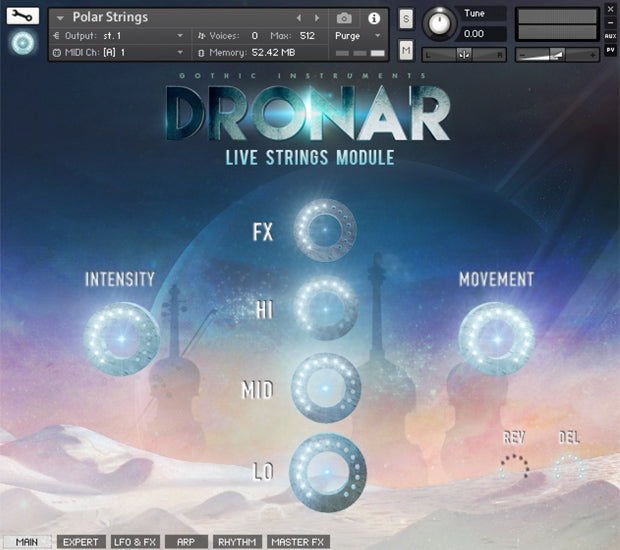Click the MID layer ring knob
This screenshot has height=550, width=620.
326,386
